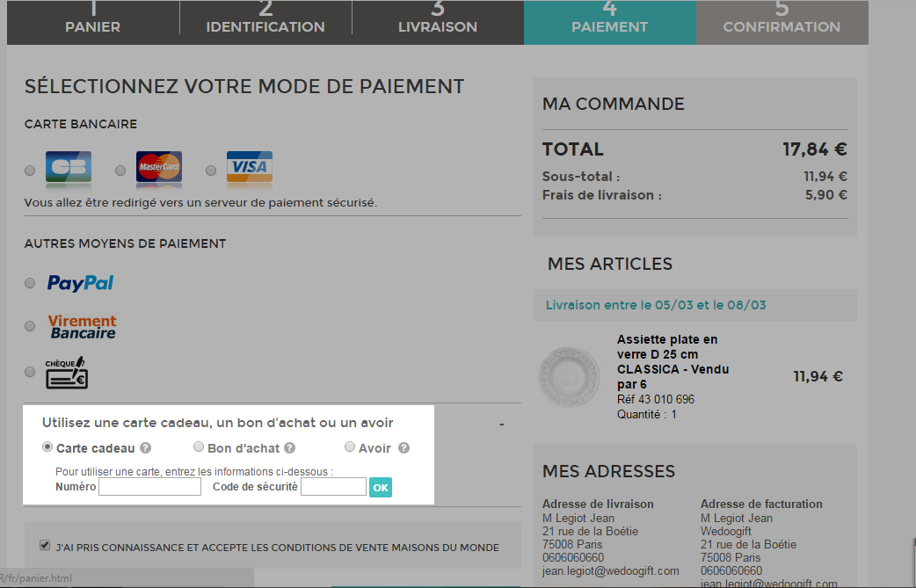Click the CB carte bancaire logo
This screenshot has height=588, width=916.
point(69,167)
